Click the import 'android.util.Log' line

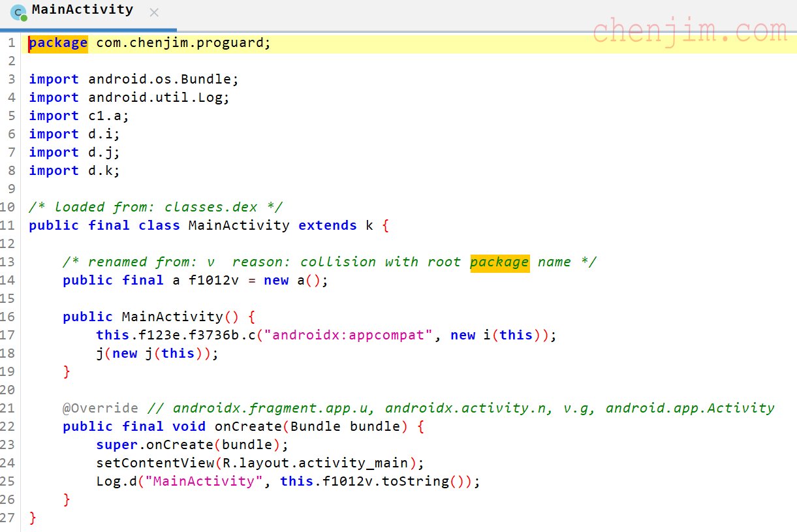(129, 98)
